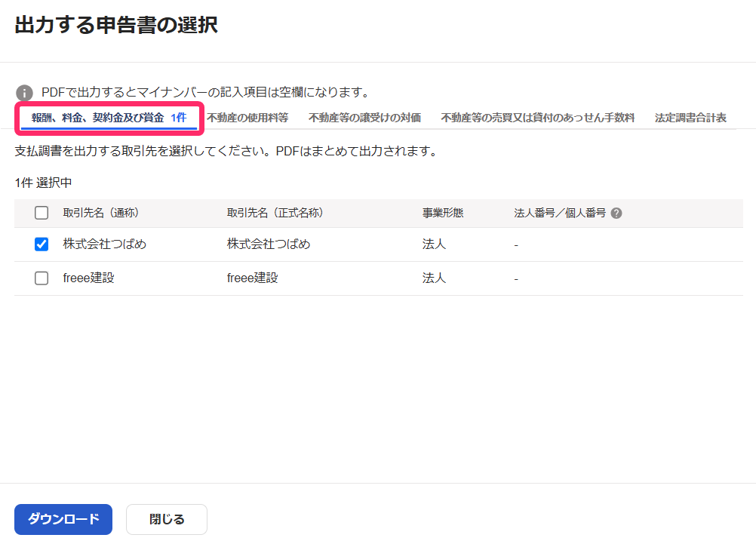Viewport: 756px width, 544px height.
Task: Open the 法定調書合計表 tab
Action: pyautogui.click(x=690, y=118)
